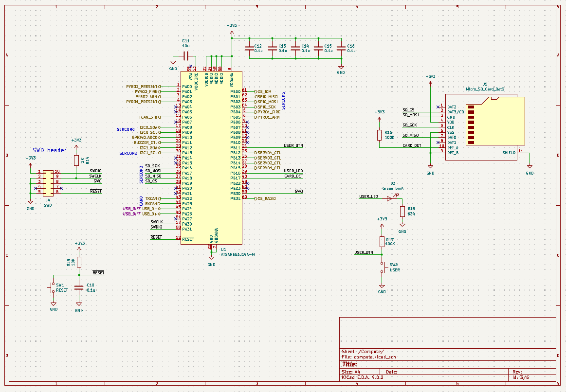
Task: Select resistor R14 near the SWD header
Action: [x=76, y=160]
